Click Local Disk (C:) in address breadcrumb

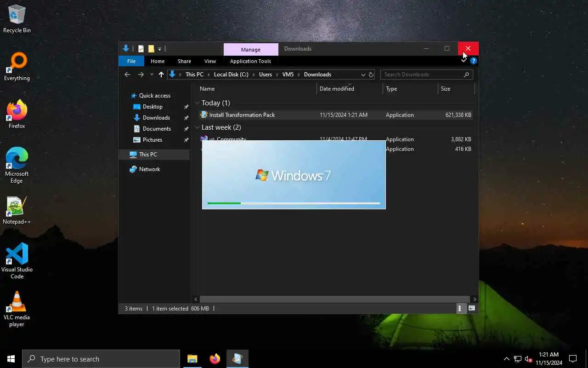231,75
